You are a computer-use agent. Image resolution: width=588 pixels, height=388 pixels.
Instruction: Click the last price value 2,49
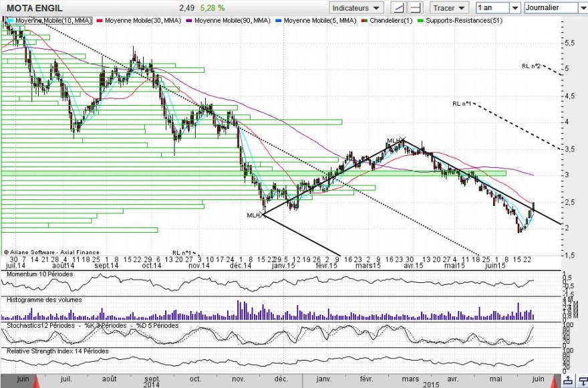(186, 8)
